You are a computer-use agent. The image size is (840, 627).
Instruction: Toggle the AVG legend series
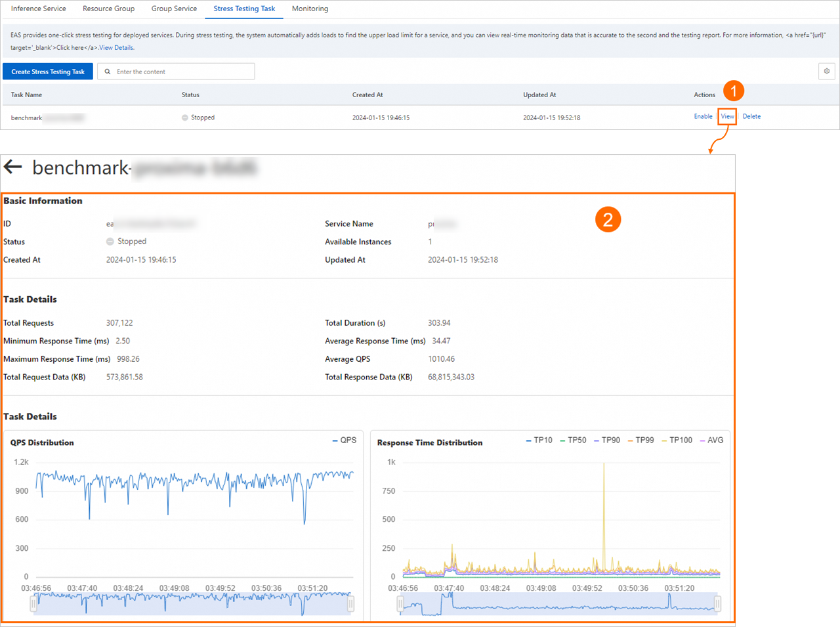[x=711, y=440]
